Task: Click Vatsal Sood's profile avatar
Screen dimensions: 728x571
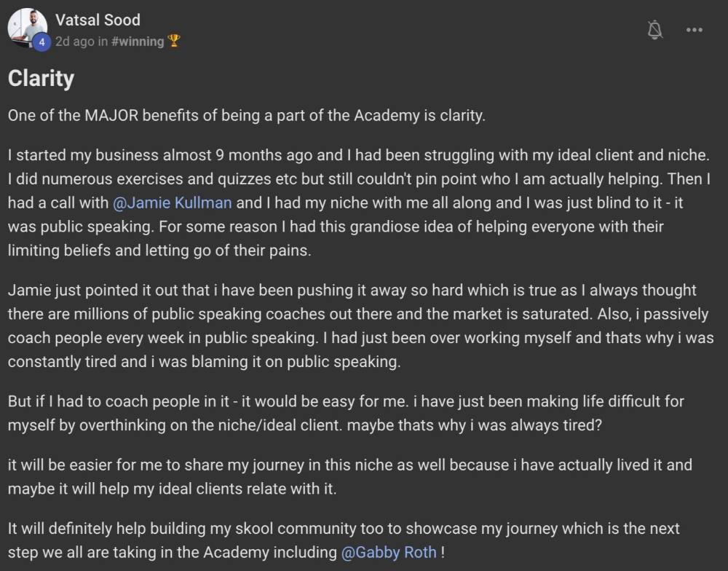Action: pyautogui.click(x=27, y=28)
